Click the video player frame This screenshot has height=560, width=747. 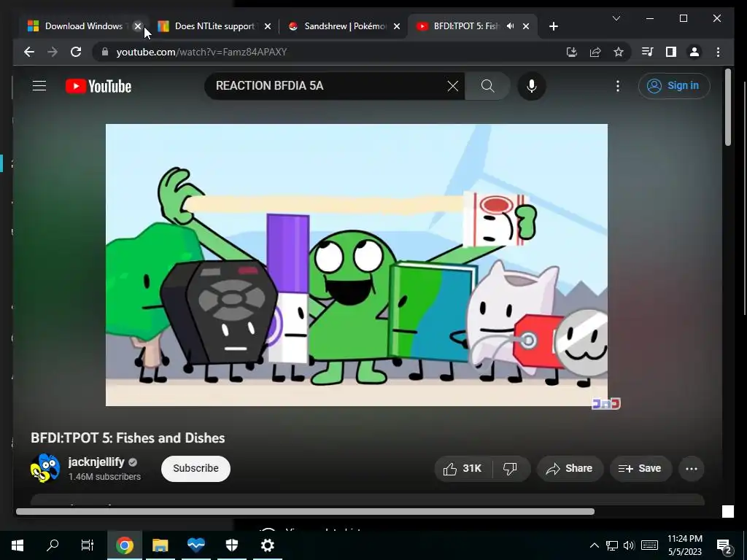coord(356,265)
